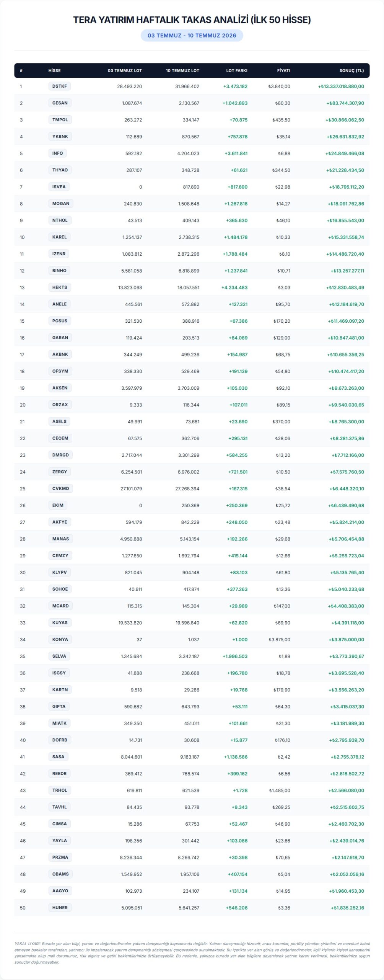Click the KONYA ticker tag
Viewport: 384px width, 980px height.
60,639
